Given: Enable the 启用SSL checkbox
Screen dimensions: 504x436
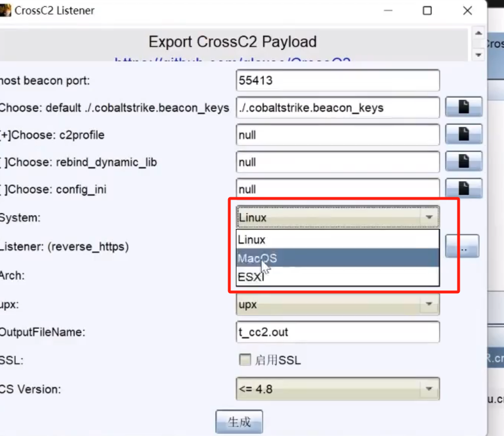Looking at the screenshot, I should coord(245,359).
